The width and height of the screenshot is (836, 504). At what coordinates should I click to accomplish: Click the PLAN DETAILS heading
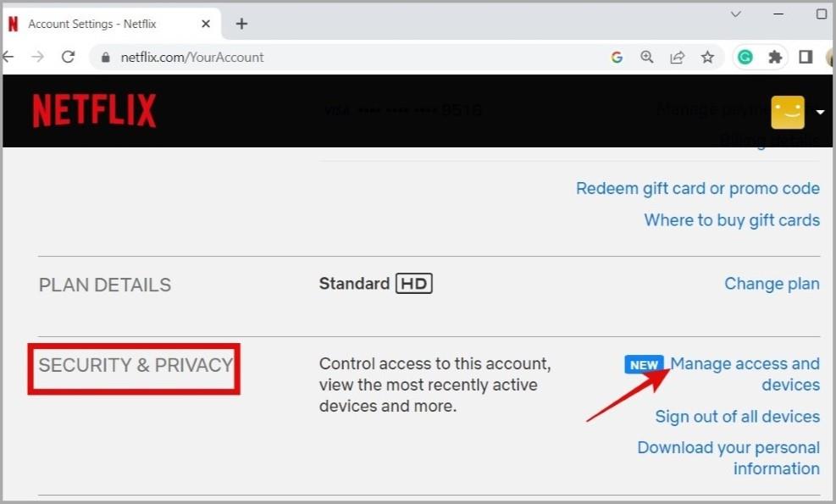[x=105, y=285]
